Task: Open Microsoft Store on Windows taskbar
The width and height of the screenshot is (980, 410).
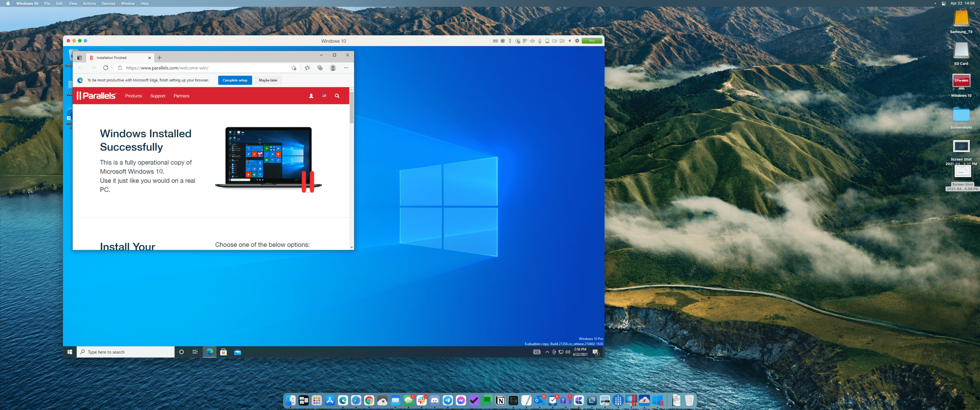Action: 224,352
